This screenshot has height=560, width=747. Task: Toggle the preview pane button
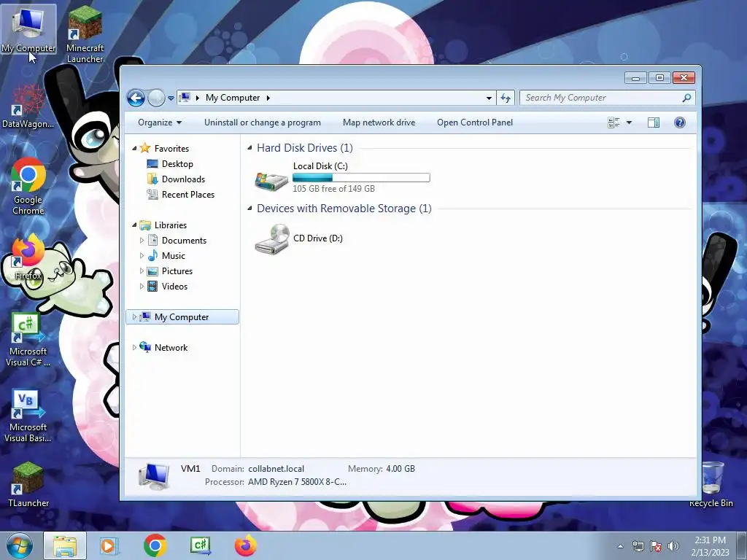[654, 122]
